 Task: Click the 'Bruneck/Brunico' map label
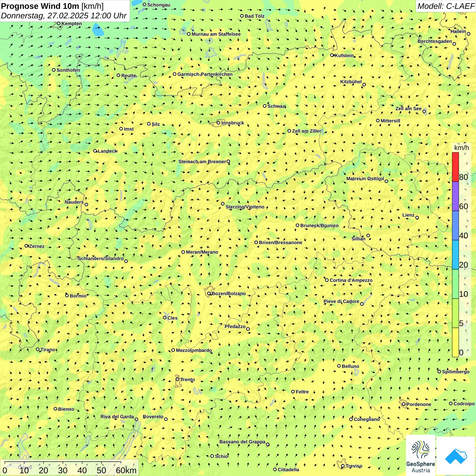(x=319, y=225)
